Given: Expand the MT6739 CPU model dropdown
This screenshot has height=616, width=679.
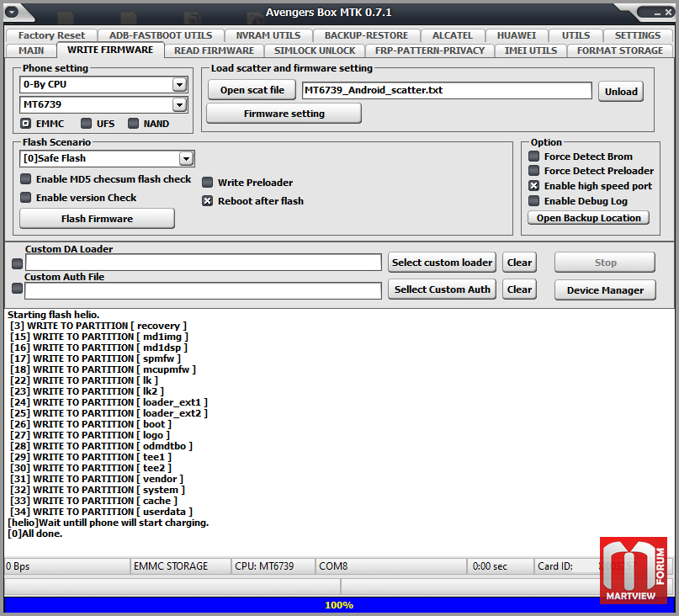Looking at the screenshot, I should tap(179, 104).
